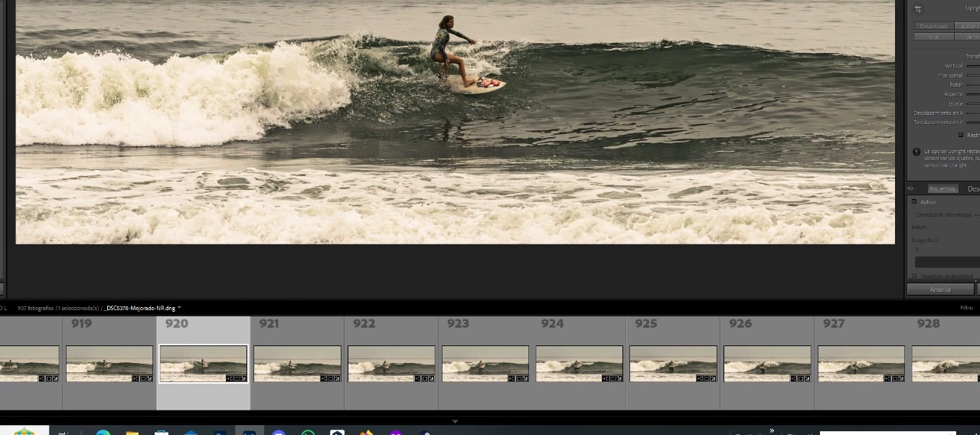The width and height of the screenshot is (980, 435).
Task: Set Upright mode to Nivel
Action: [933, 36]
